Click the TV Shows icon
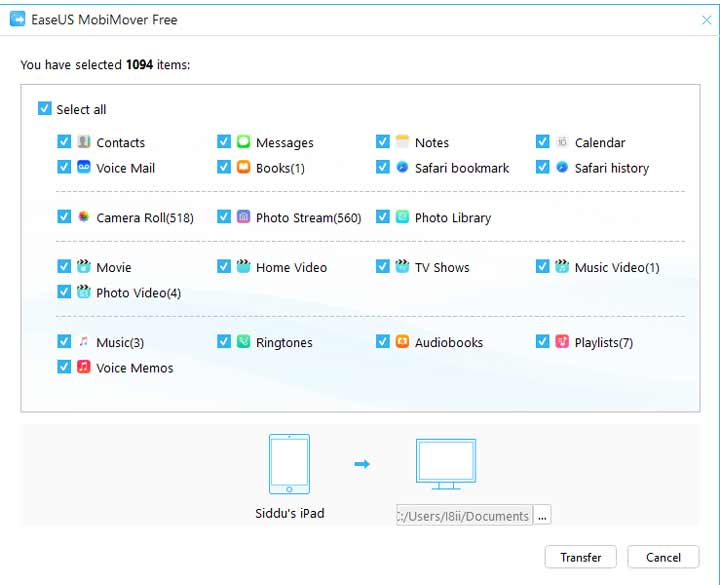 click(x=402, y=266)
